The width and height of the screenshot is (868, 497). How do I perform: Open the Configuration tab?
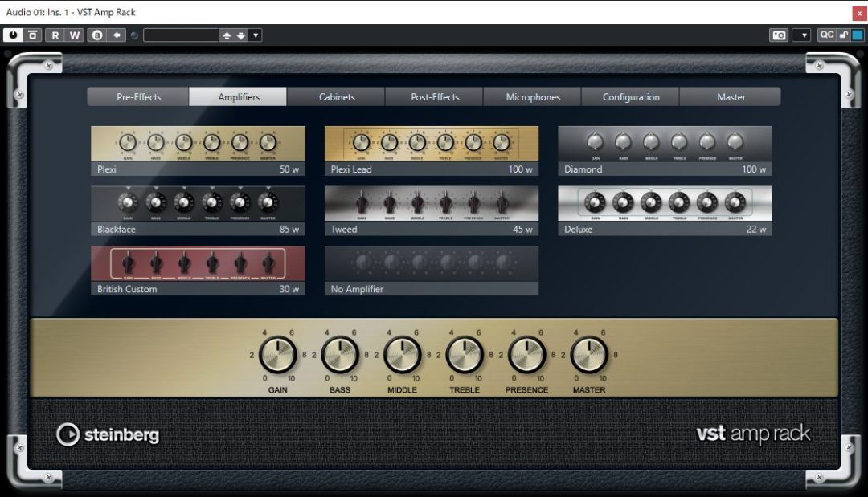(631, 96)
